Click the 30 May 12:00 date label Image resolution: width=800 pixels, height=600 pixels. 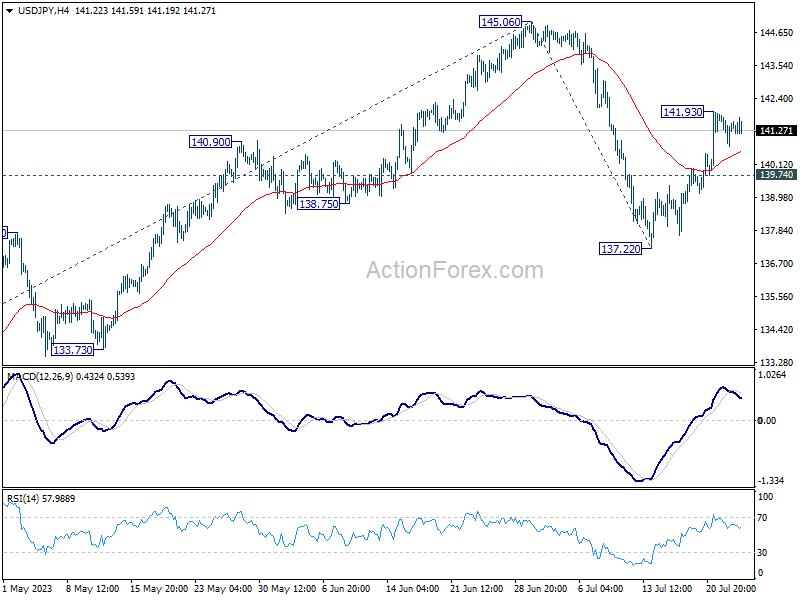tap(287, 589)
